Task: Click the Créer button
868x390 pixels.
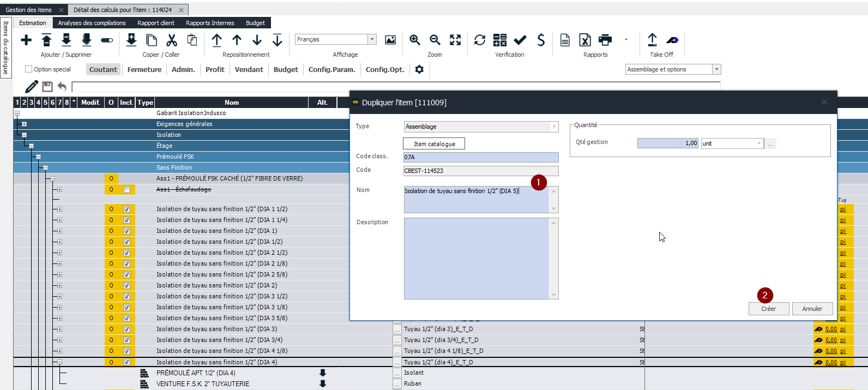Action: (x=768, y=309)
